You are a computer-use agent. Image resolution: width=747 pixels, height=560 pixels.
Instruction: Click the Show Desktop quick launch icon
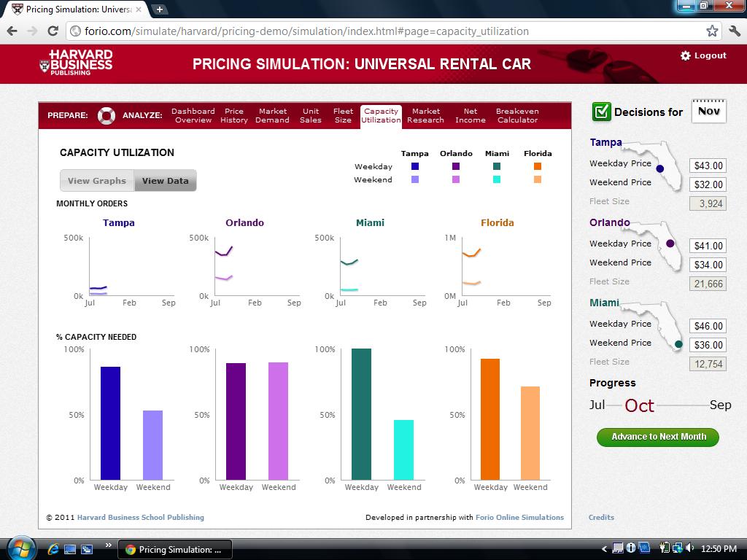click(x=70, y=549)
